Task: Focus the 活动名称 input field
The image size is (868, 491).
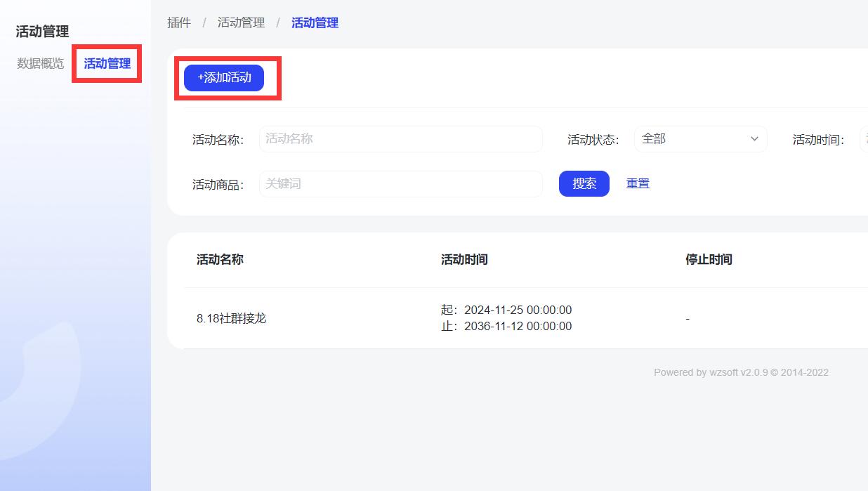Action: 401,139
